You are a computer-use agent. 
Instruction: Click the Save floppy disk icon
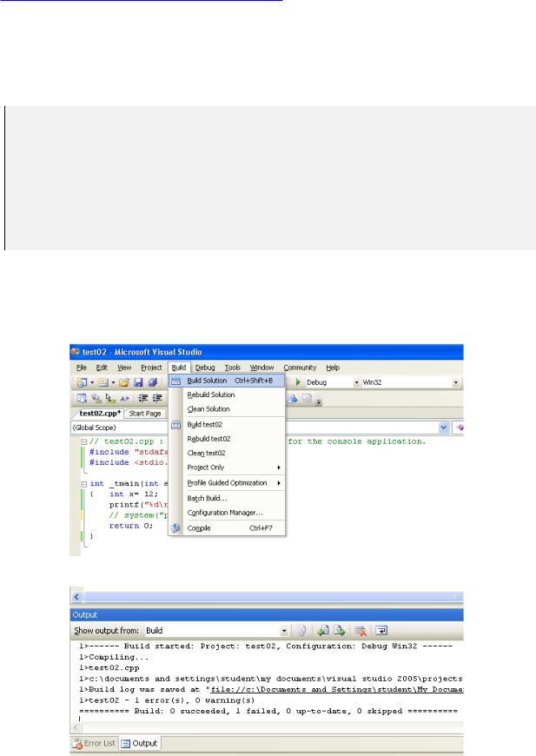click(x=138, y=382)
